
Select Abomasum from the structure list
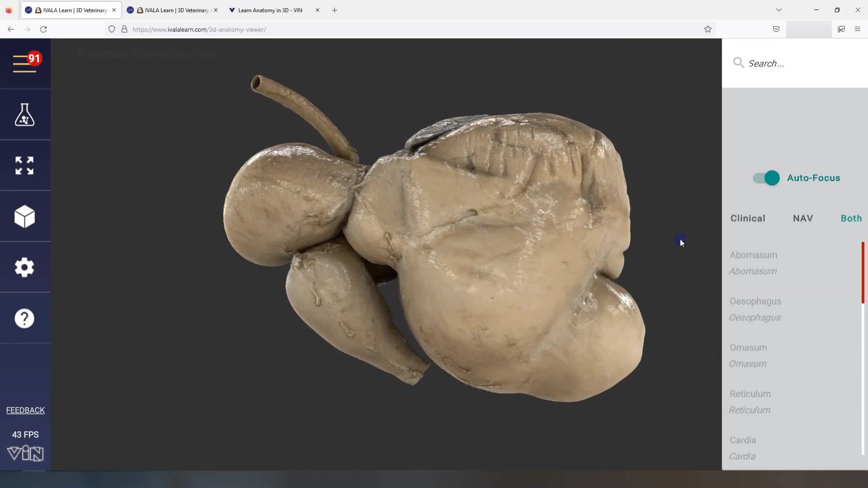pos(753,255)
